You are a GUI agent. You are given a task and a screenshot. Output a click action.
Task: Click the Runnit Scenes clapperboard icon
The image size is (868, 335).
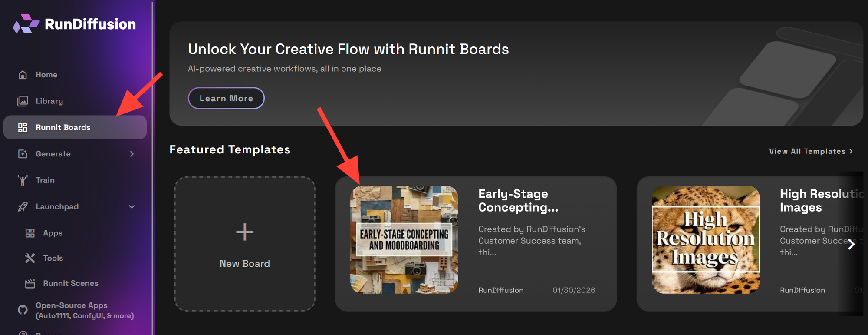tap(30, 284)
